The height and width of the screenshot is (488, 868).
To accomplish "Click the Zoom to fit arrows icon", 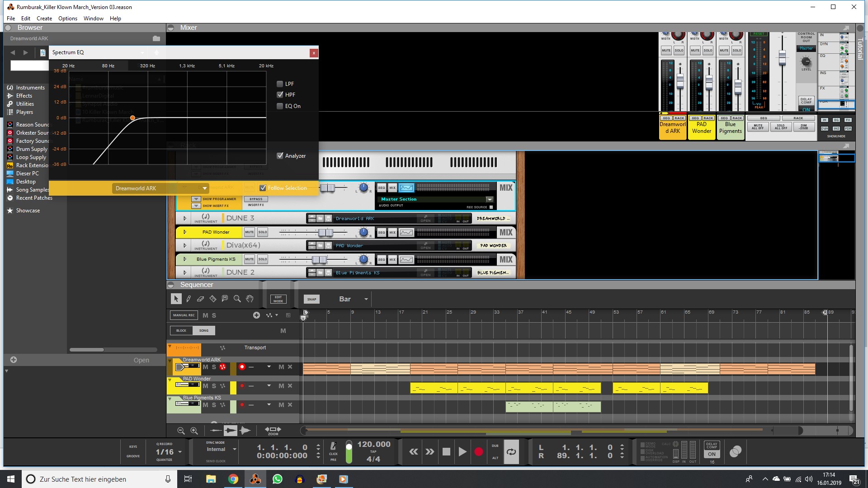I will click(x=273, y=430).
